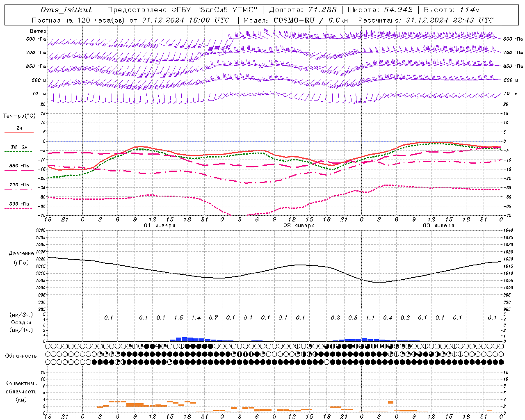
Task: Click the 0.7 precipitation value
Action: [213, 317]
